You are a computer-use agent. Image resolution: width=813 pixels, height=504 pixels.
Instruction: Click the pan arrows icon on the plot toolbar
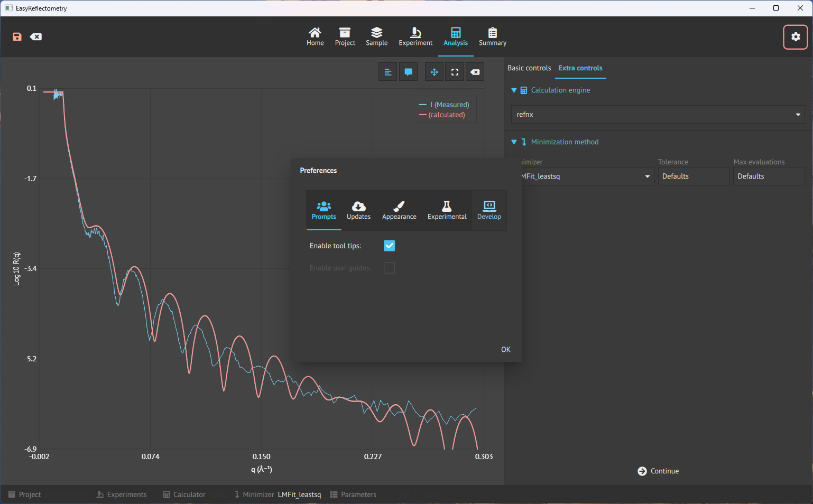coord(434,71)
